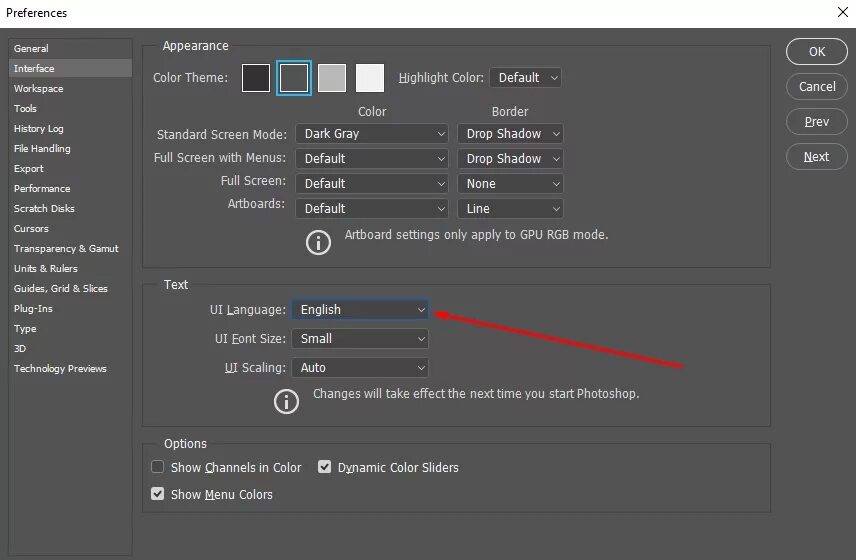The height and width of the screenshot is (560, 856).
Task: Open Standard Screen Mode border dropdown
Action: pyautogui.click(x=510, y=134)
